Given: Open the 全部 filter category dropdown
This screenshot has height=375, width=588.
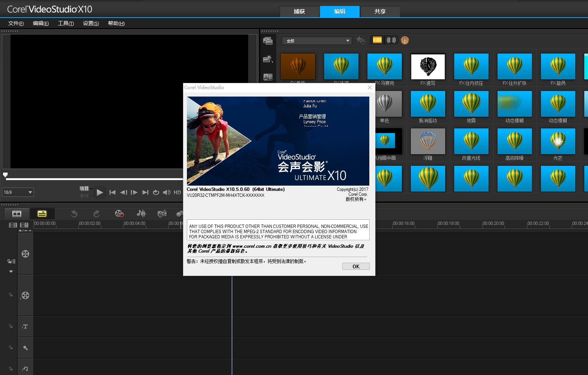Looking at the screenshot, I should coord(317,41).
